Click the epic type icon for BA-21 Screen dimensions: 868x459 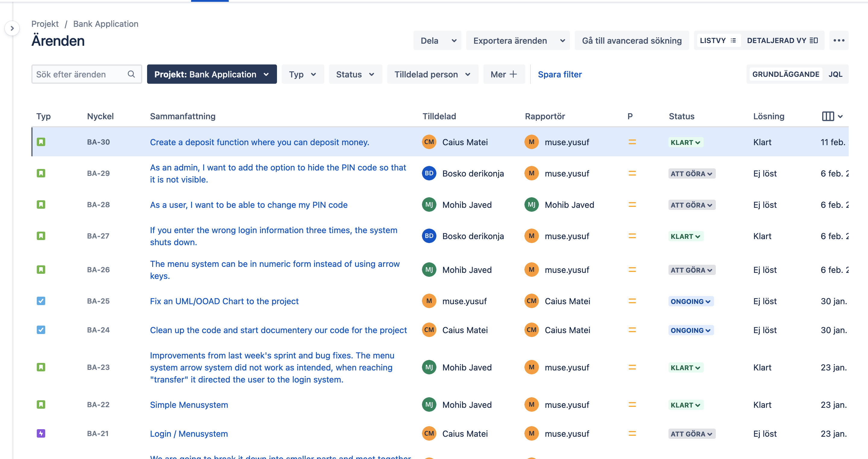pos(41,433)
